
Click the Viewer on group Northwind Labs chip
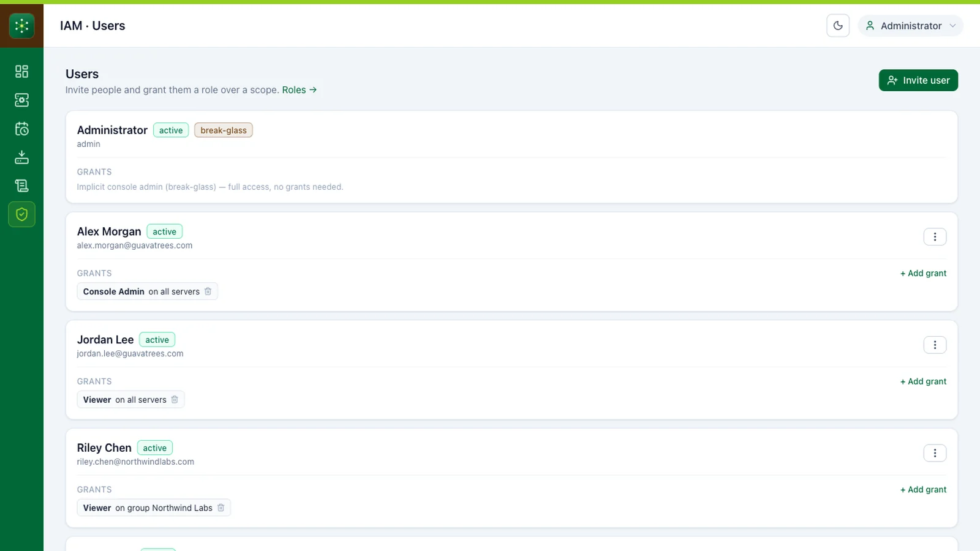154,508
